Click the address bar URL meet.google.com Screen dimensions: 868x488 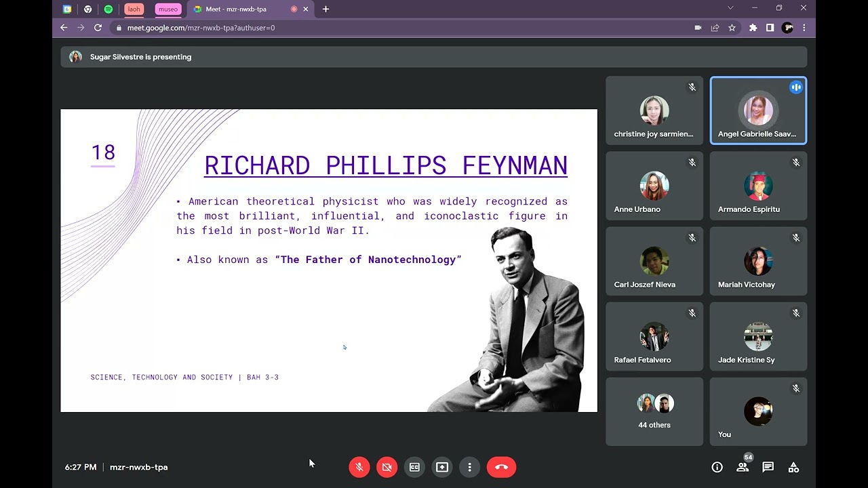[x=201, y=28]
